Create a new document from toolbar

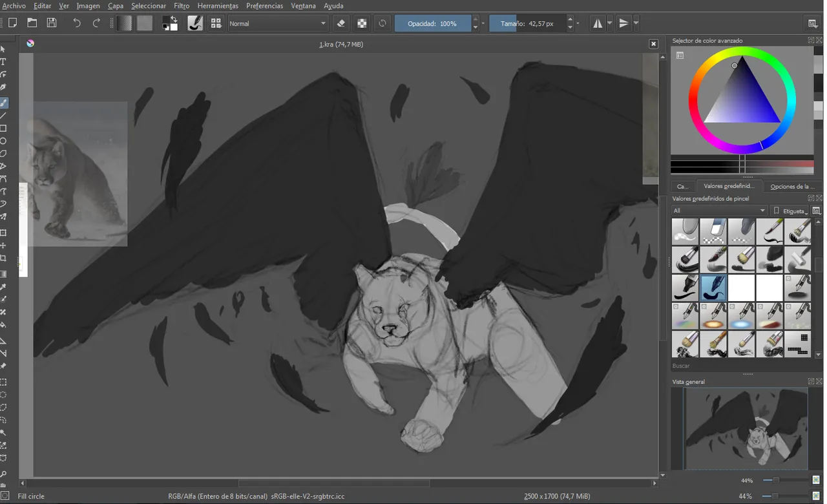12,23
